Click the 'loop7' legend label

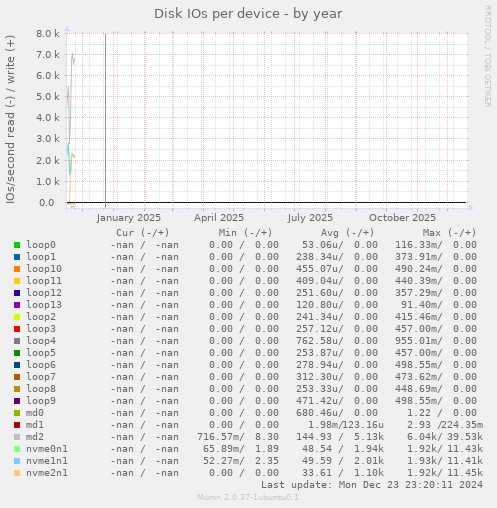point(41,377)
